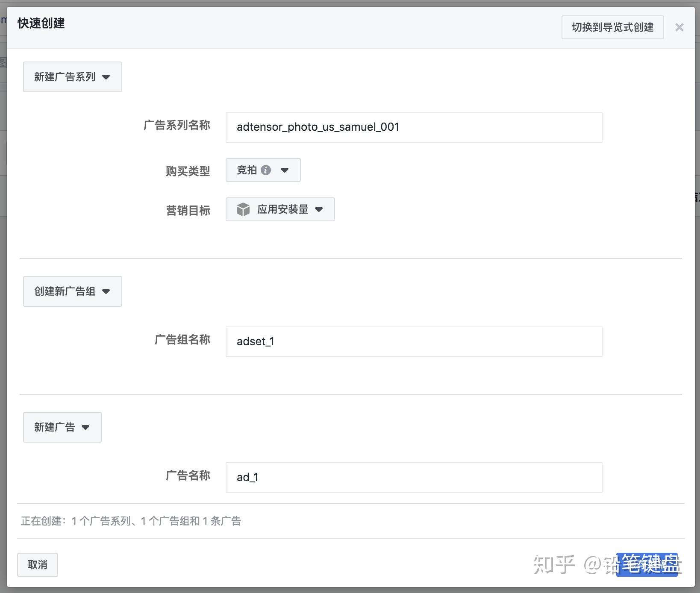This screenshot has width=700, height=593.
Task: Focus the 广告系列名称 input field
Action: tap(414, 127)
